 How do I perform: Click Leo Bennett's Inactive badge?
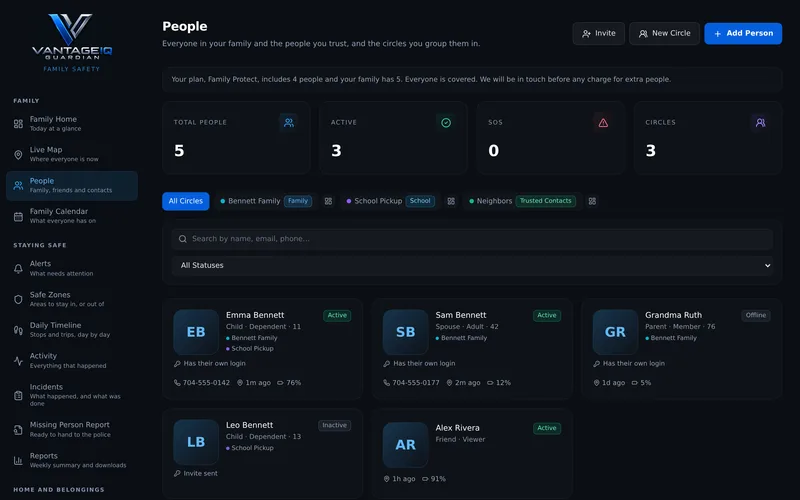(335, 426)
